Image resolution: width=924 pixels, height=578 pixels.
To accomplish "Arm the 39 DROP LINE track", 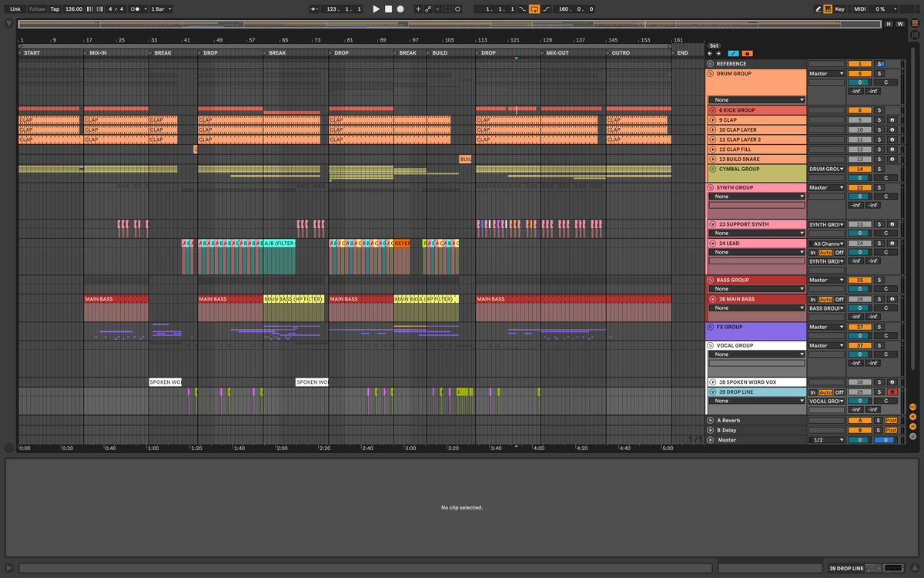I will coord(892,392).
